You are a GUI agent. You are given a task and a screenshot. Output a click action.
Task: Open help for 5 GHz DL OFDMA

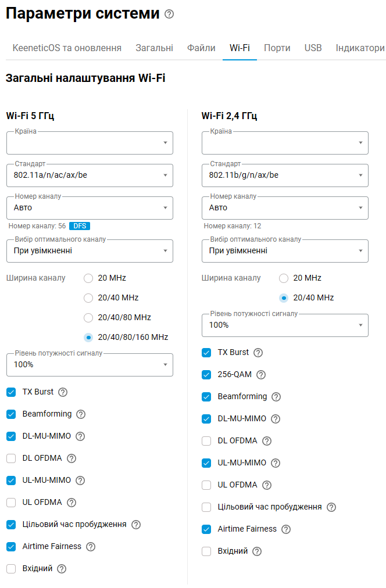[72, 458]
